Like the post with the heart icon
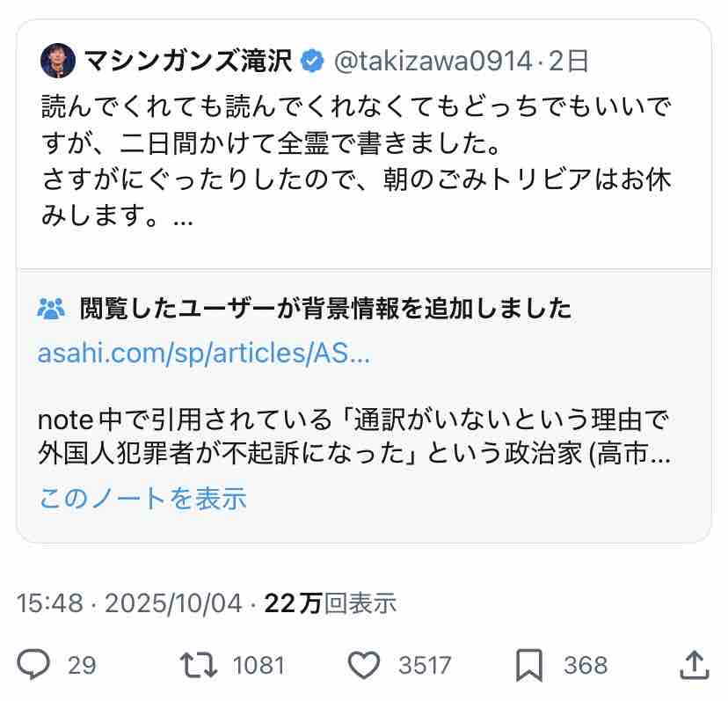728x701 pixels. click(x=364, y=665)
